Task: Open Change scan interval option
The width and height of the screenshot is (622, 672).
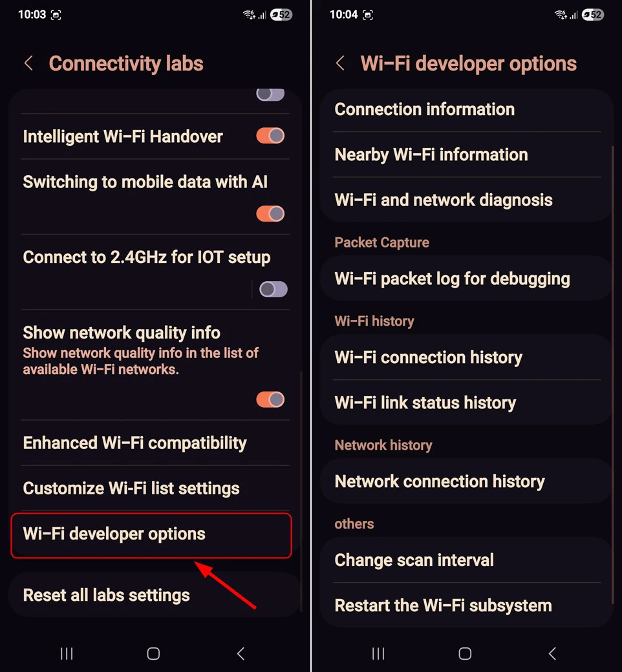Action: click(466, 560)
